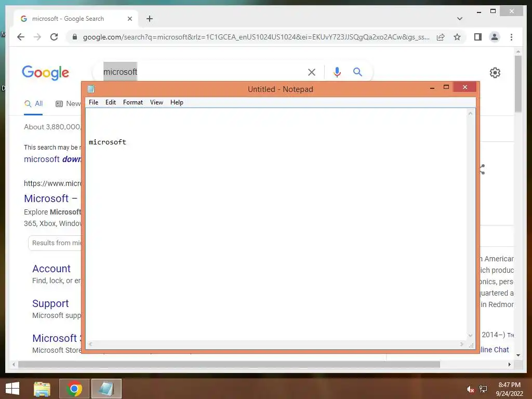
Task: Close the microsoft - Google Search tab
Action: [x=129, y=19]
